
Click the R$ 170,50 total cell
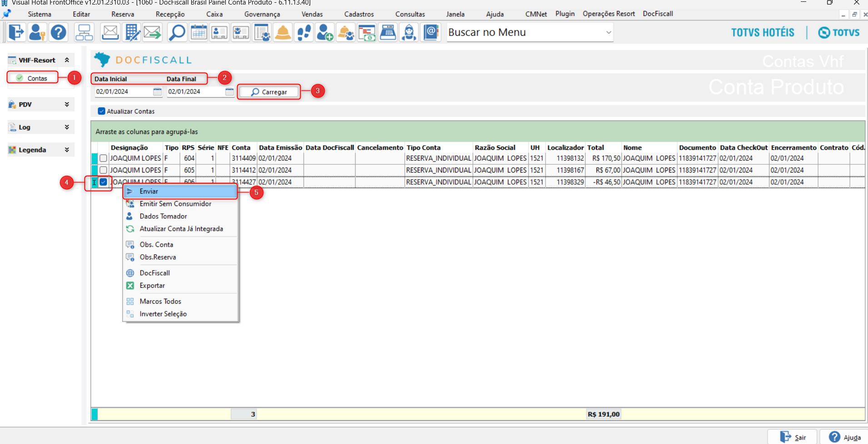(x=604, y=158)
